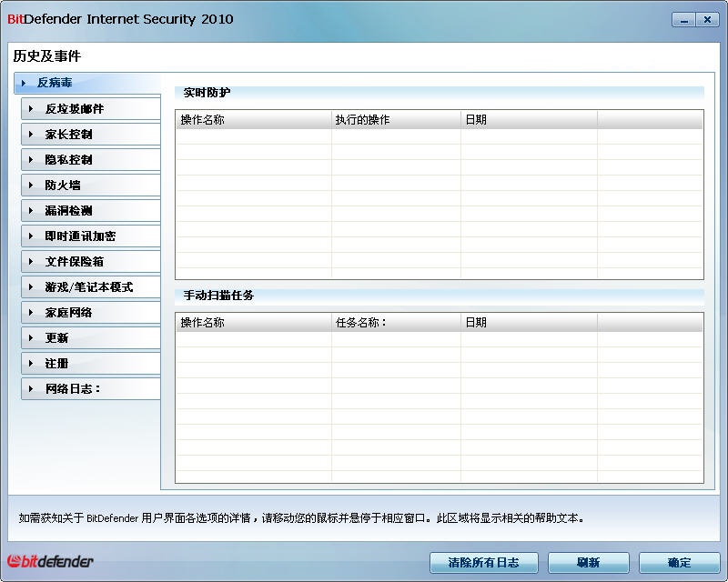
Task: Click the arrow beside 文件保险箱
Action: point(31,262)
